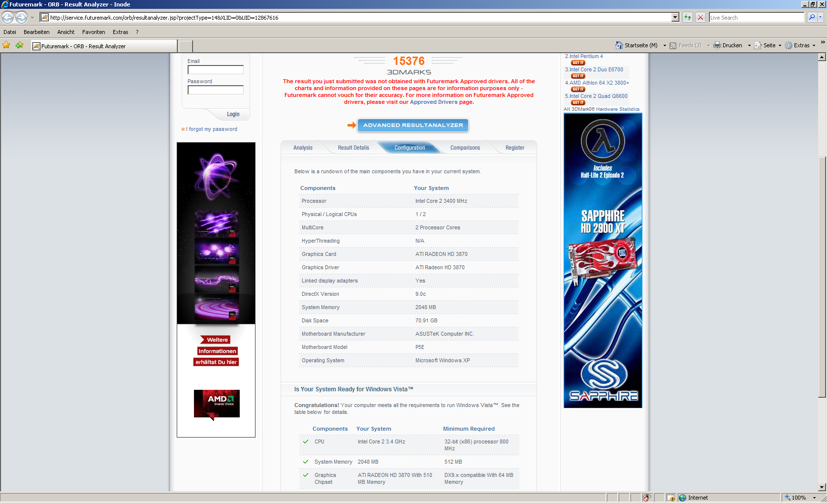Click the Drucken printer icon

[x=717, y=45]
